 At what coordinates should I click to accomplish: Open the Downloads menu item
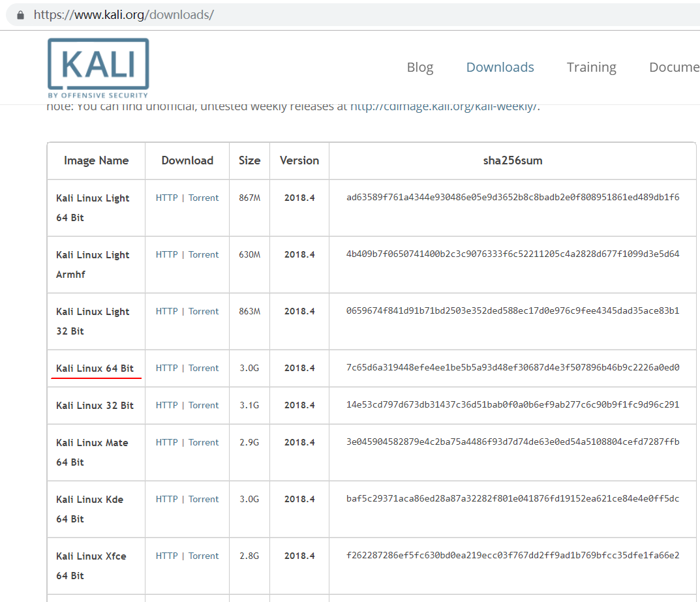pos(500,67)
